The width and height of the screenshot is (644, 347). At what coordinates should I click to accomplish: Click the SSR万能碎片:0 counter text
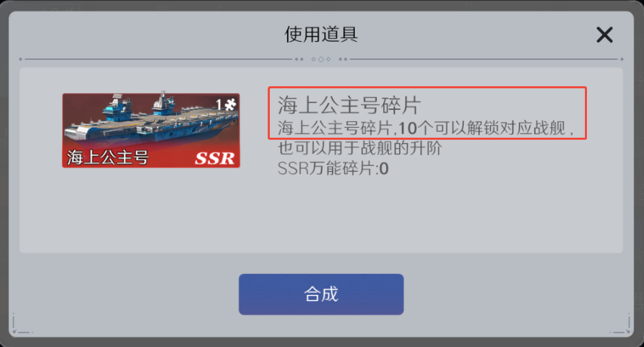tap(333, 168)
